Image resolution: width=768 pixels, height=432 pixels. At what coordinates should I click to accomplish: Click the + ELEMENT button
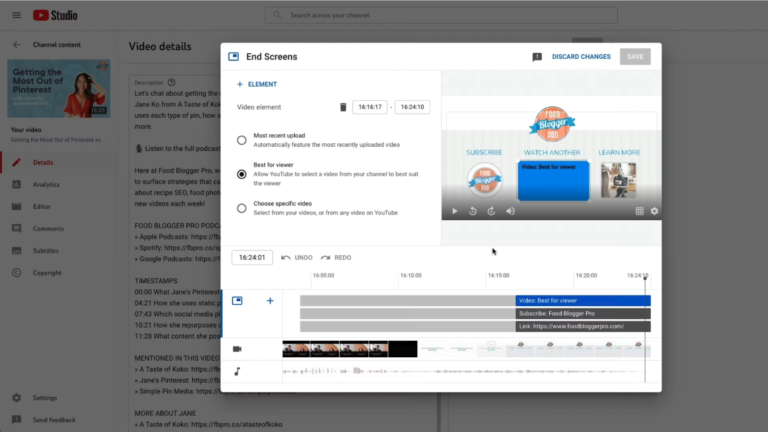257,84
